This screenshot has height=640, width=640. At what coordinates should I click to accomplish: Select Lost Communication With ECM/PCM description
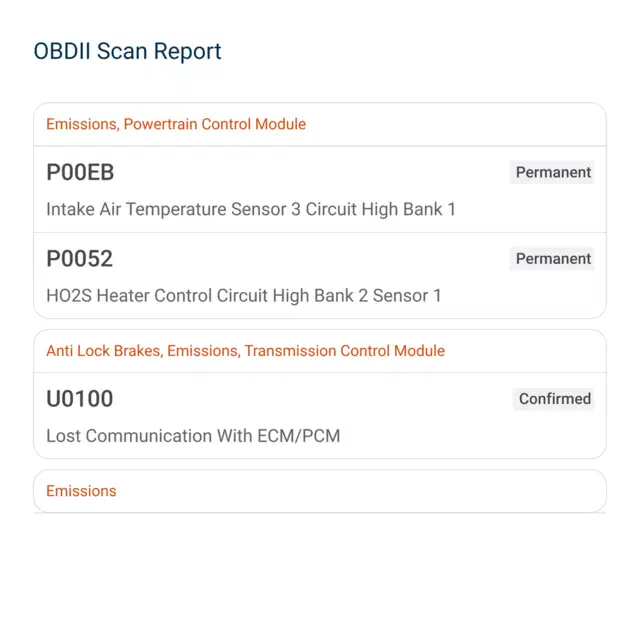click(x=193, y=436)
